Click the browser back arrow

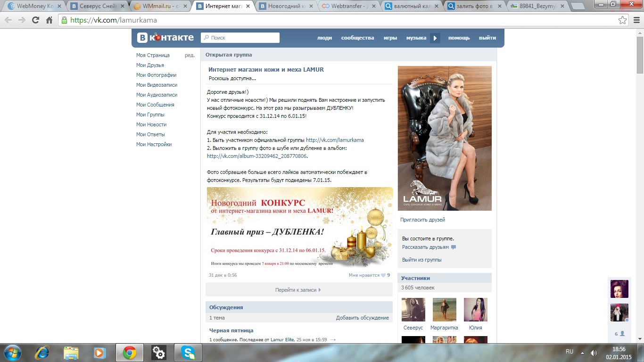tap(8, 20)
